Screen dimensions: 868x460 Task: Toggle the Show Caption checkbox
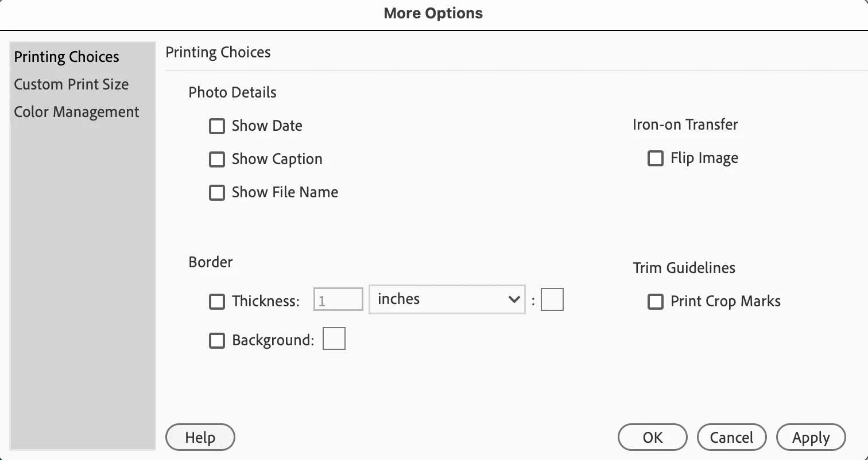[216, 159]
